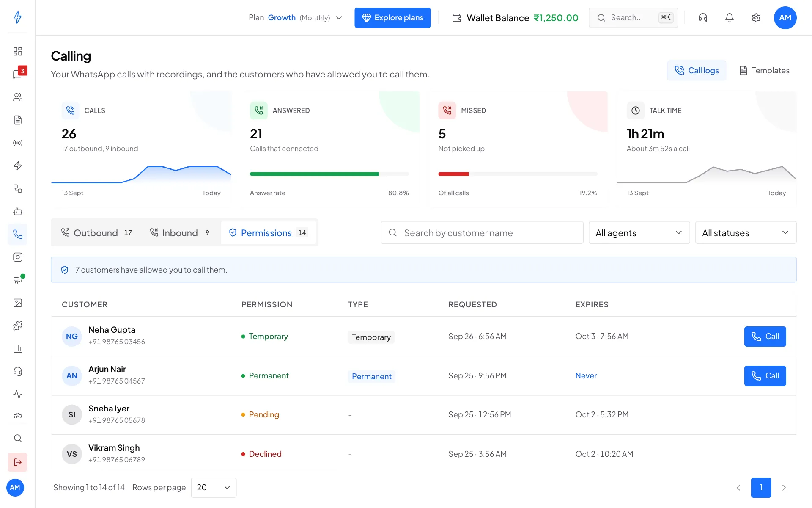Open the chatbot robot icon in sidebar
Screen dimensions: 812x508
(x=17, y=211)
